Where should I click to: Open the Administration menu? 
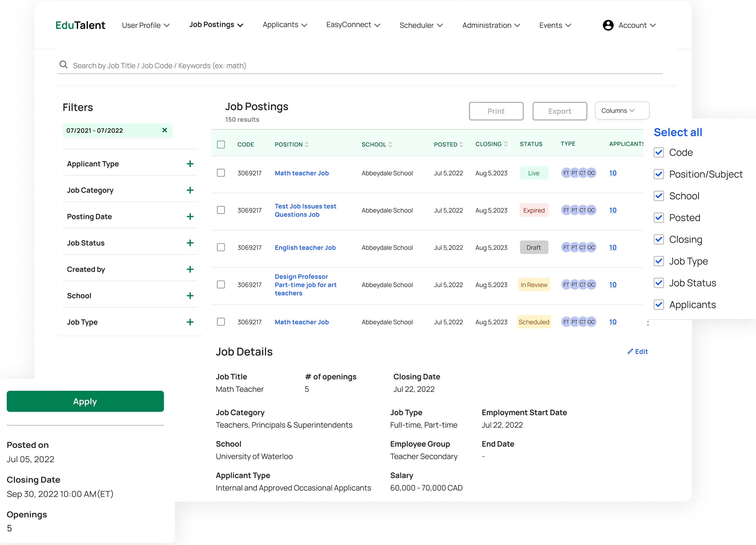pos(490,25)
